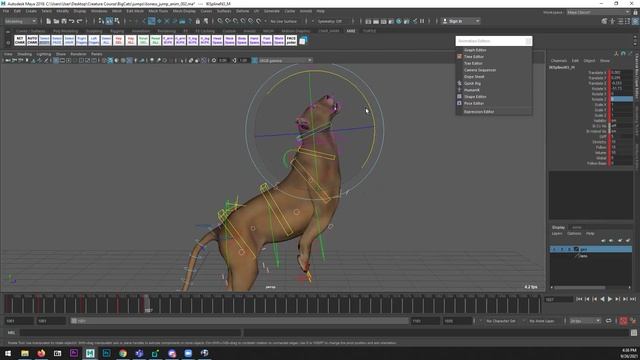Viewport: 640px width, 360px height.
Task: Click the lock selection padlock icon
Action: [198, 21]
